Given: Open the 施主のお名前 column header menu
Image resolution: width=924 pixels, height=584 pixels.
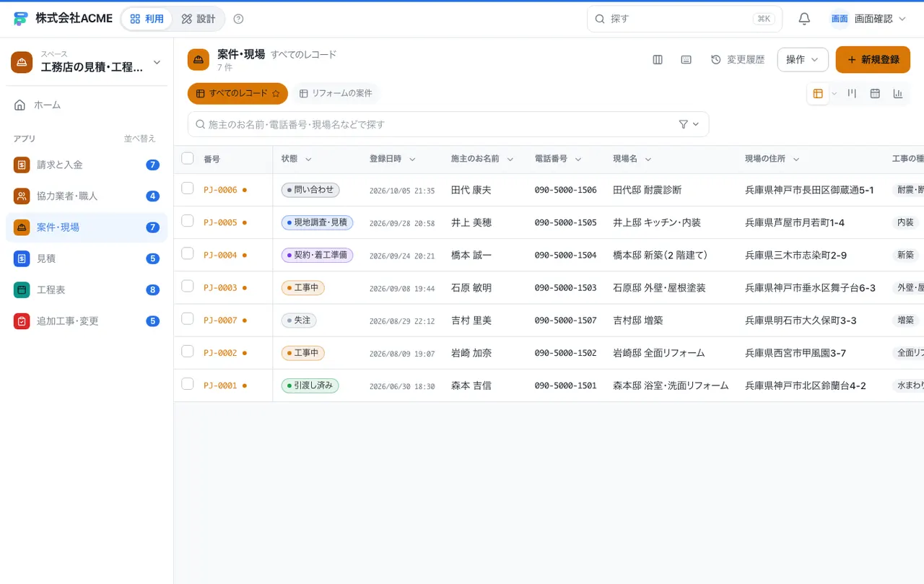Looking at the screenshot, I should coord(510,159).
